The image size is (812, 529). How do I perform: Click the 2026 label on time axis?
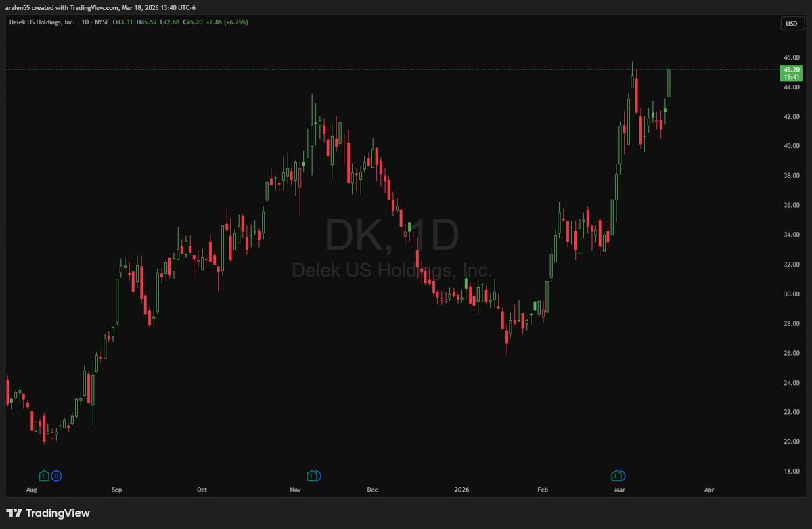click(x=462, y=489)
